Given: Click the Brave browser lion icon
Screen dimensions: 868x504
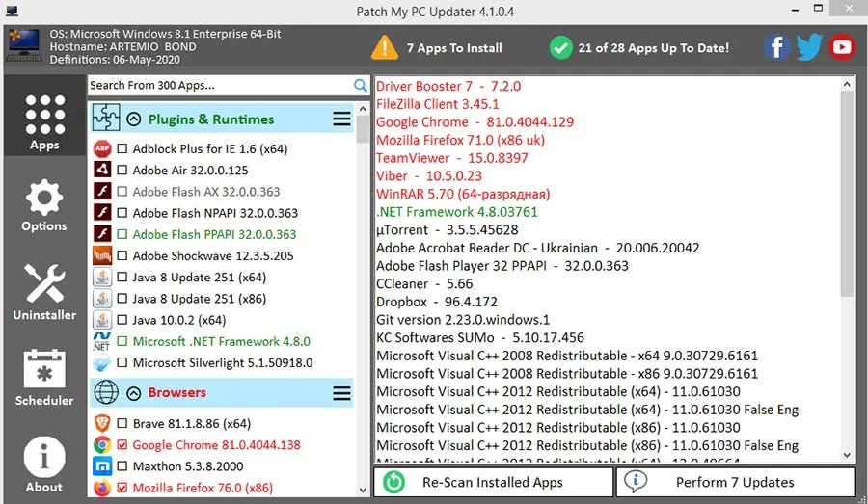Looking at the screenshot, I should coord(102,424).
